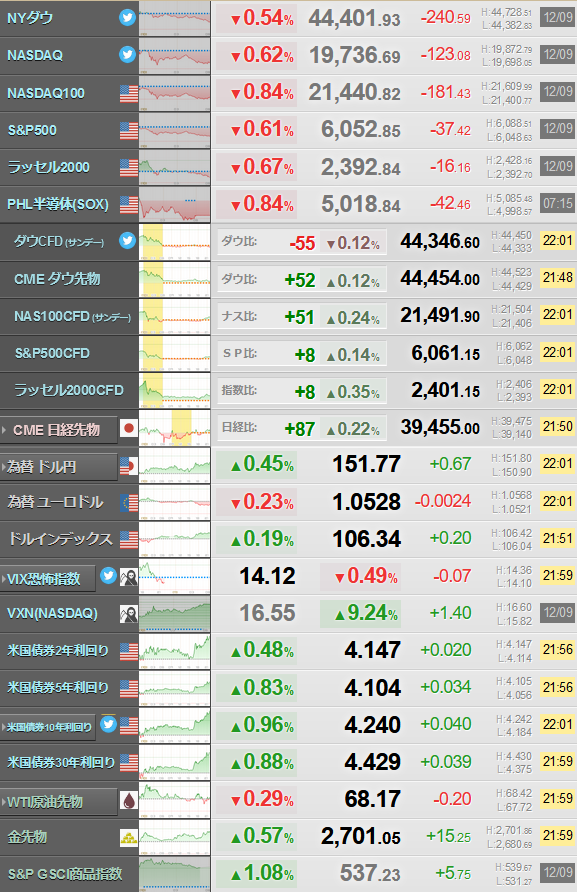Open the 金先物 link
Image resolution: width=577 pixels, height=892 pixels.
(x=27, y=836)
